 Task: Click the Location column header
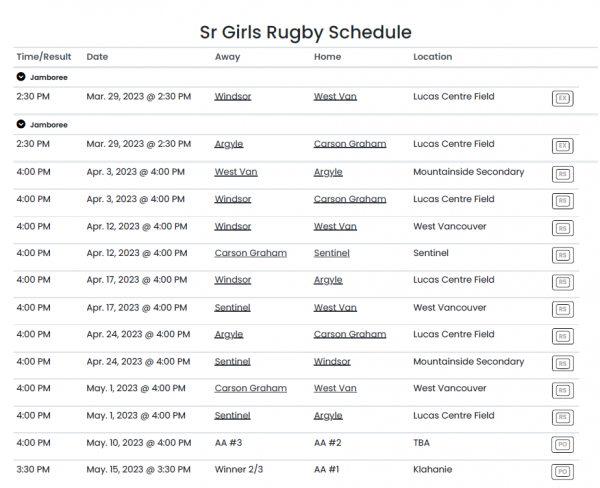[x=433, y=57]
